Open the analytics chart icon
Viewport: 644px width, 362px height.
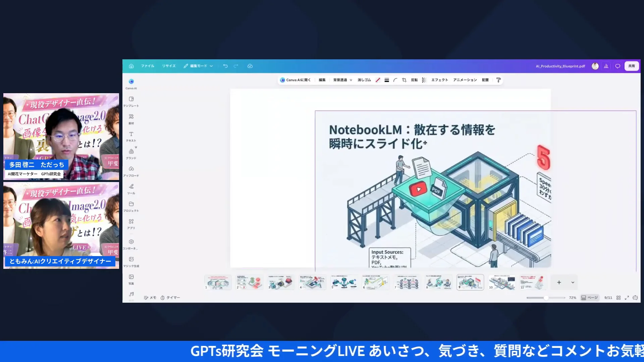(606, 66)
